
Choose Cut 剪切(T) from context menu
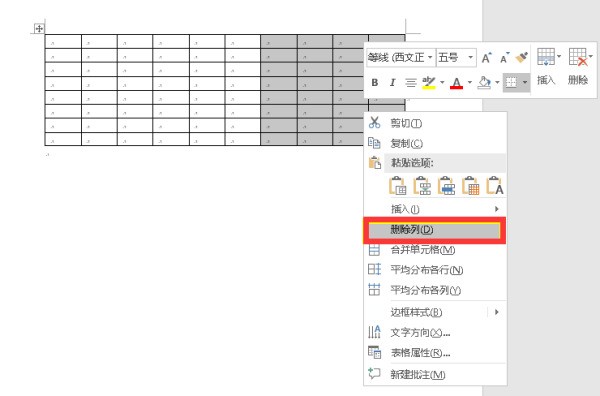tap(435, 123)
